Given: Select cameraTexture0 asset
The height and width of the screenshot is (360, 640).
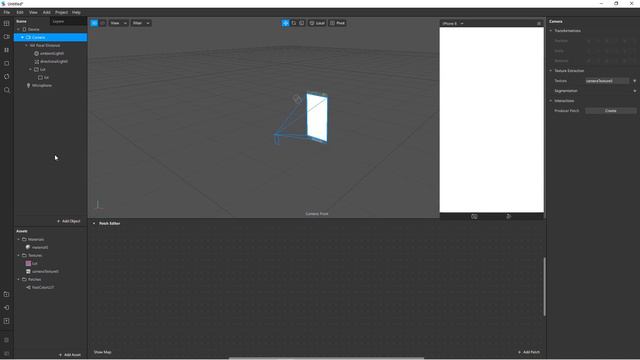Looking at the screenshot, I should coord(45,271).
